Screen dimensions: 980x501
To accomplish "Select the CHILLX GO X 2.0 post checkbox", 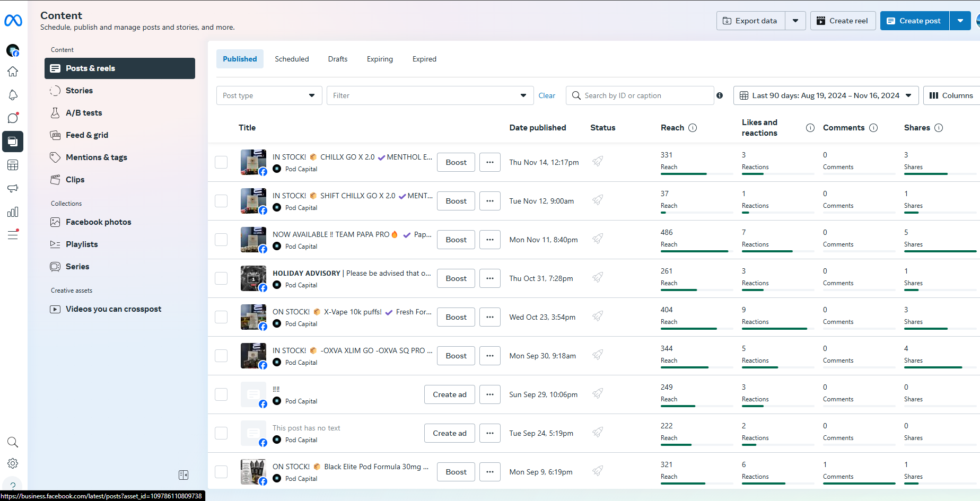I will (221, 162).
